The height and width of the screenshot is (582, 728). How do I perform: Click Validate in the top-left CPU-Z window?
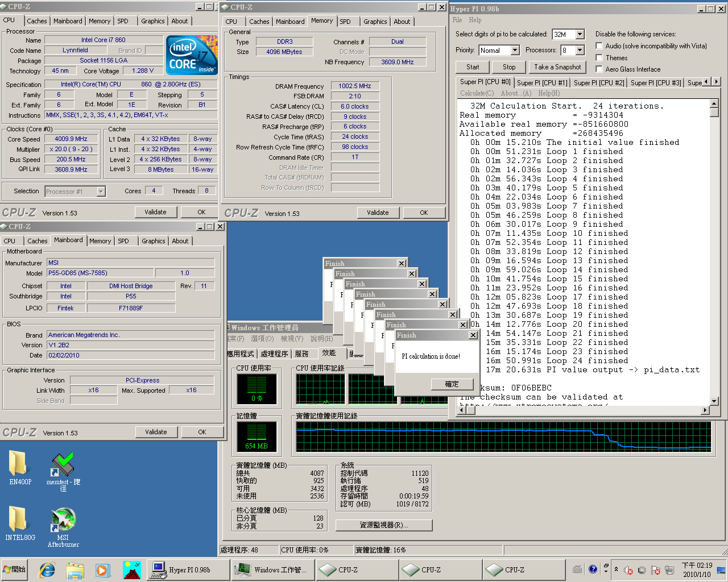click(x=155, y=212)
